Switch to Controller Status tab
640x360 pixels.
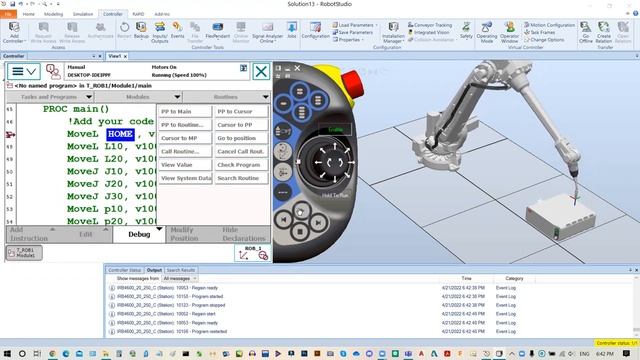[x=124, y=270]
